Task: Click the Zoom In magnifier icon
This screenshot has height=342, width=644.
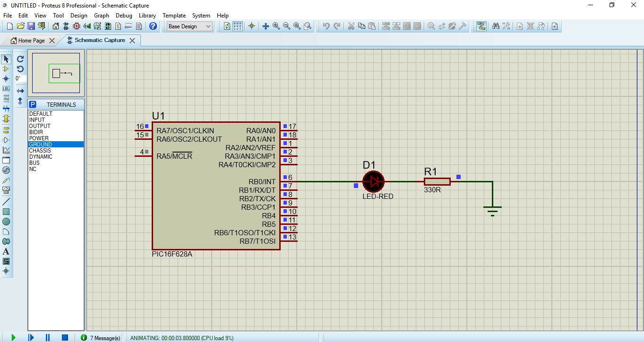Action: pos(276,26)
